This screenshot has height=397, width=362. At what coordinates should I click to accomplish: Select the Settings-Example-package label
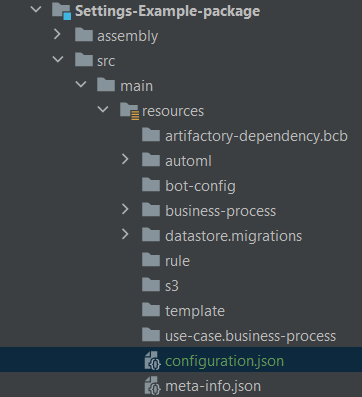pyautogui.click(x=167, y=11)
